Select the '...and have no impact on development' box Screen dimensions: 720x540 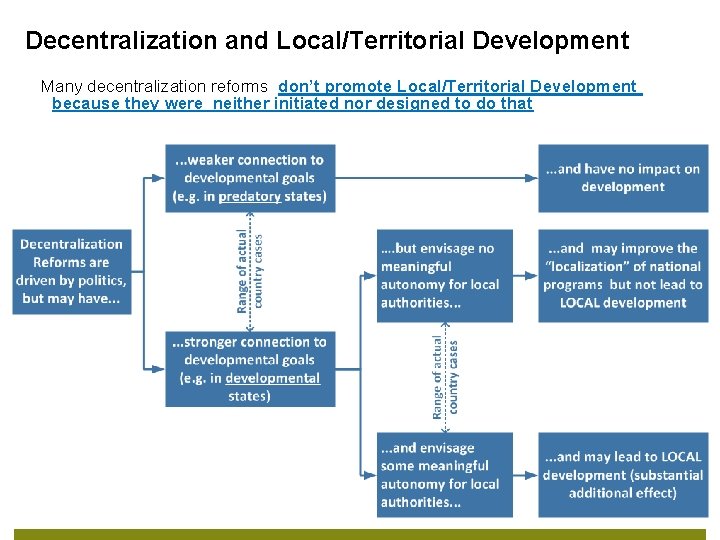pos(623,178)
